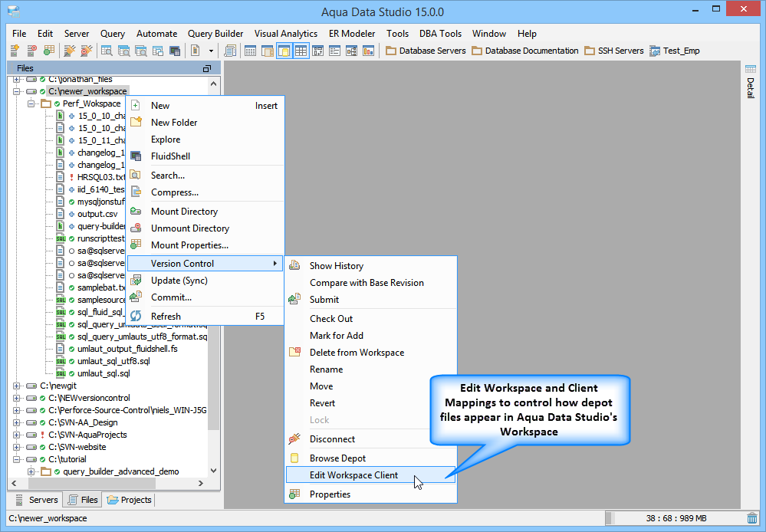Choose New Folder menu entry
The image size is (766, 532).
[x=205, y=123]
